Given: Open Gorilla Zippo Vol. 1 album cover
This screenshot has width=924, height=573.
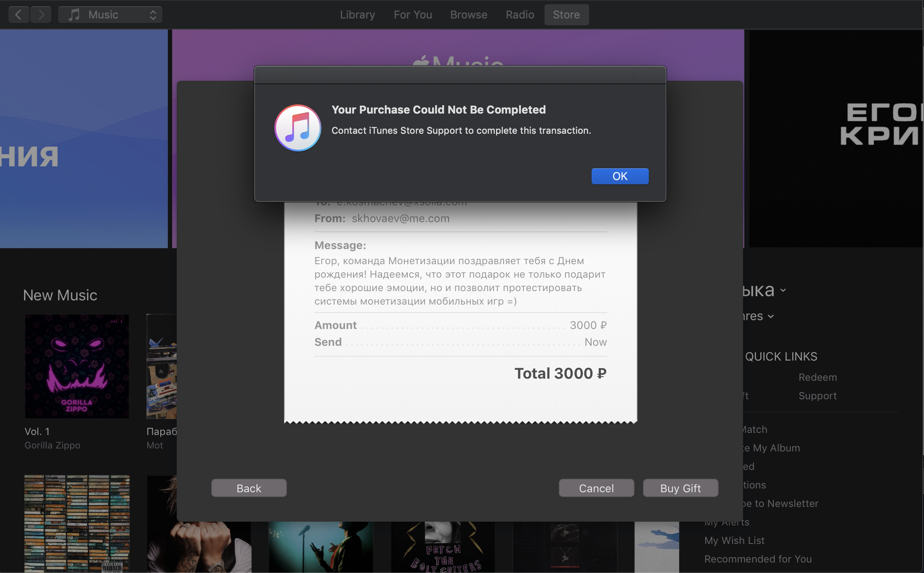Looking at the screenshot, I should 77,366.
